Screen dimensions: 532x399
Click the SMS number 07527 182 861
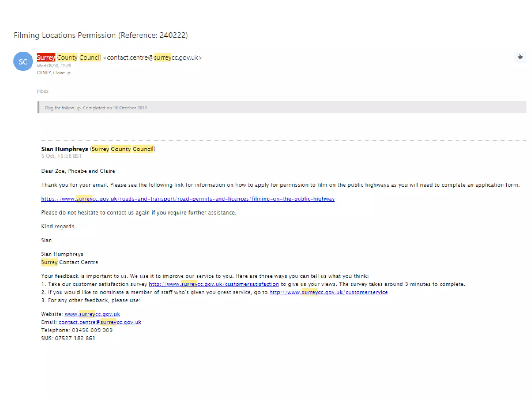coord(75,338)
